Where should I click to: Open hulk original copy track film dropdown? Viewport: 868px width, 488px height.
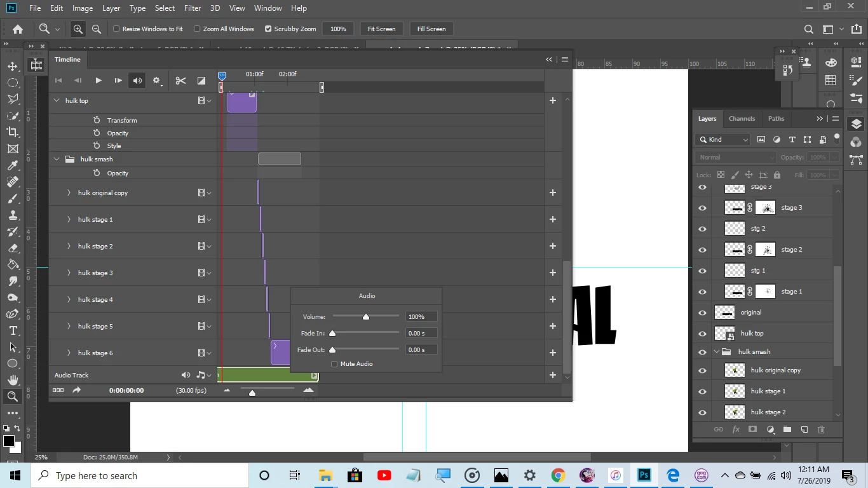(x=204, y=193)
